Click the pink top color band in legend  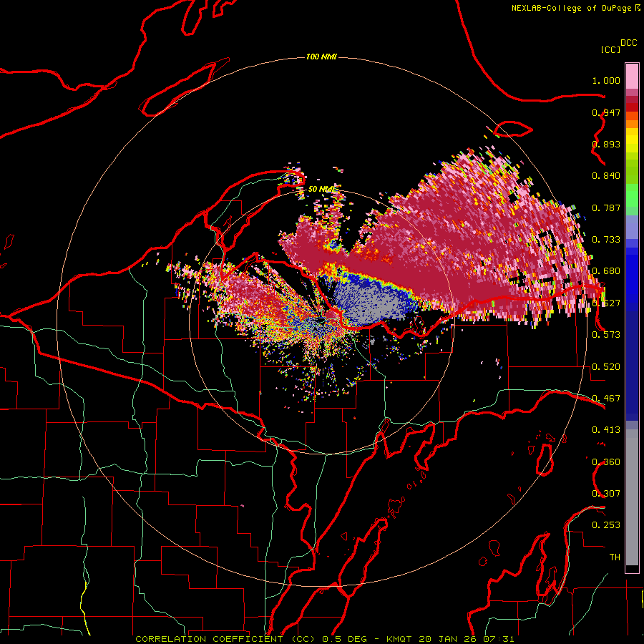[x=632, y=77]
